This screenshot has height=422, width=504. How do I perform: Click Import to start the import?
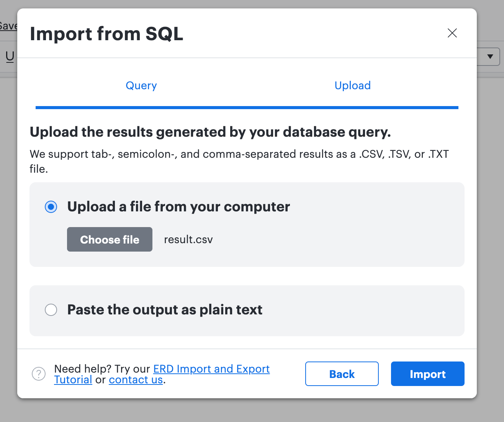(427, 374)
